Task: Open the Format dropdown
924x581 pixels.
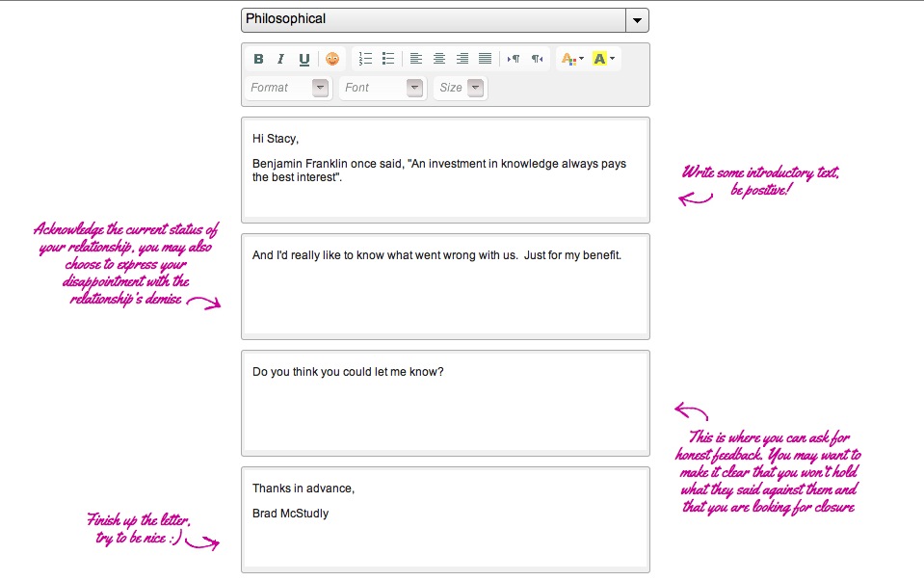Action: tap(287, 88)
